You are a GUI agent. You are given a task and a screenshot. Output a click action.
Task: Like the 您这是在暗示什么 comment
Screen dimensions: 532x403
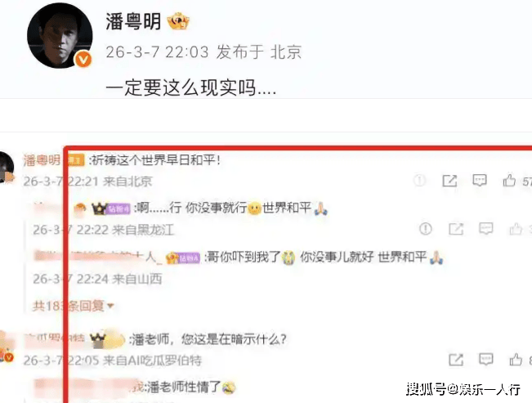(516, 360)
